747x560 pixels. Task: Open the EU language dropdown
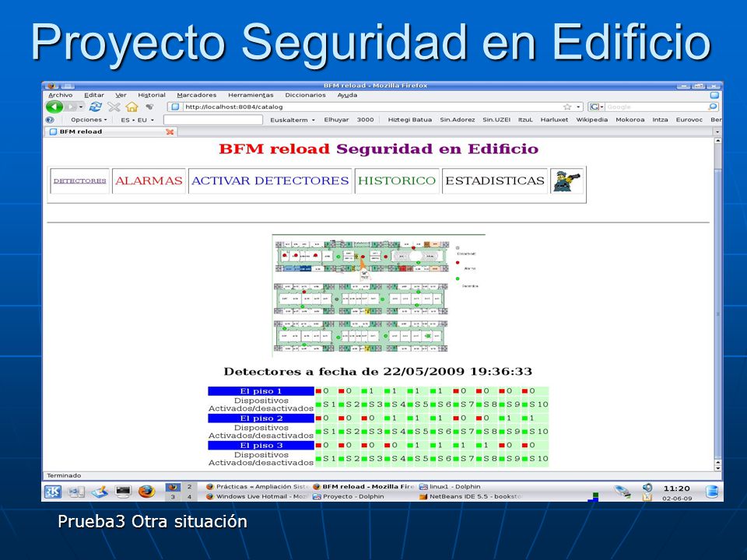point(146,120)
